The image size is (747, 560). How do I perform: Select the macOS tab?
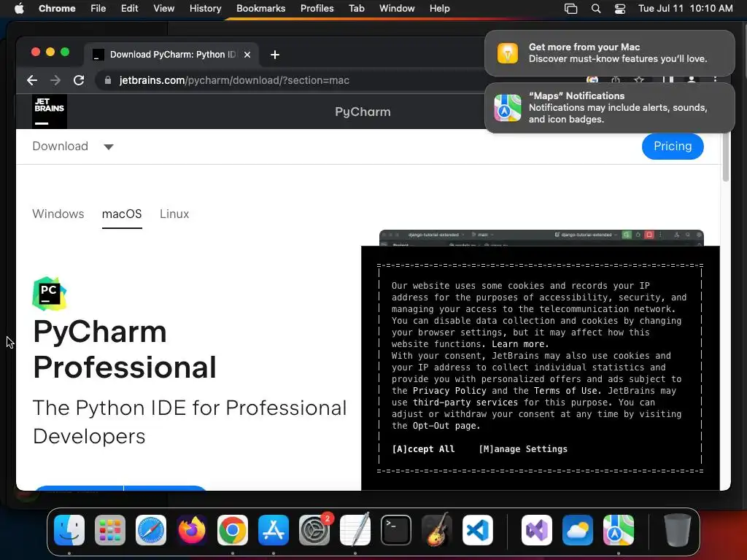[x=122, y=214]
